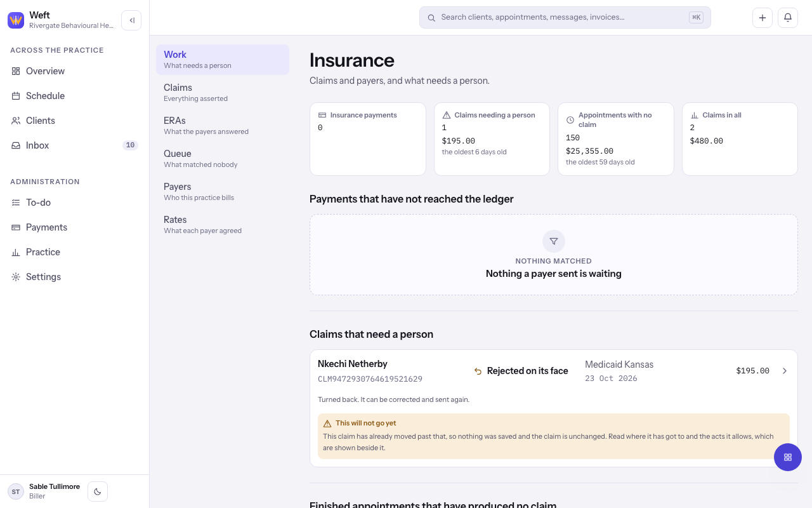Viewport: 812px width, 508px height.
Task: Go to Clients
Action: pyautogui.click(x=75, y=121)
